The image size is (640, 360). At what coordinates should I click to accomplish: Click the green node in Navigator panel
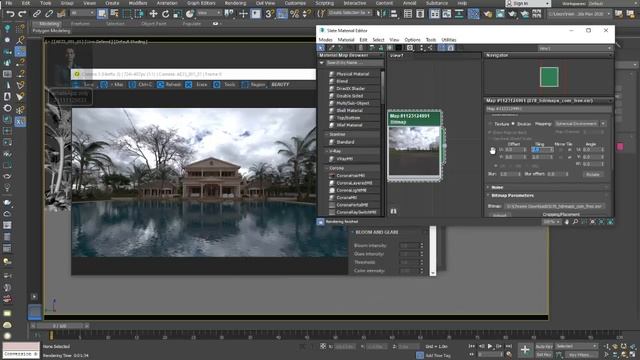coord(549,77)
